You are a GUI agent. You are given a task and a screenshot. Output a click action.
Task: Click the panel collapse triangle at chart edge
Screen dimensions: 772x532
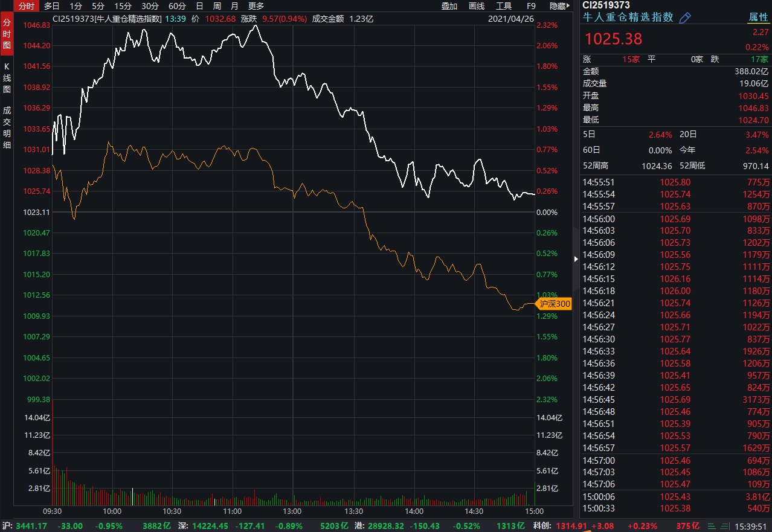(576, 259)
